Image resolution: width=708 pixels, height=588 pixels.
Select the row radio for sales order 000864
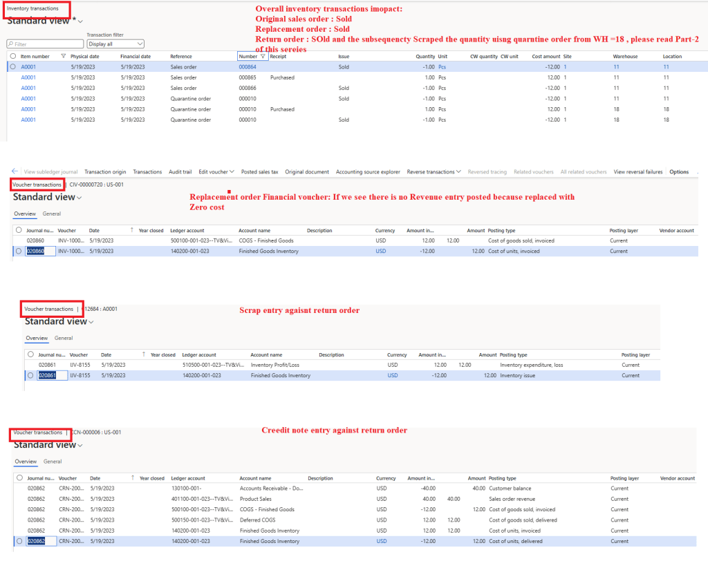(13, 67)
